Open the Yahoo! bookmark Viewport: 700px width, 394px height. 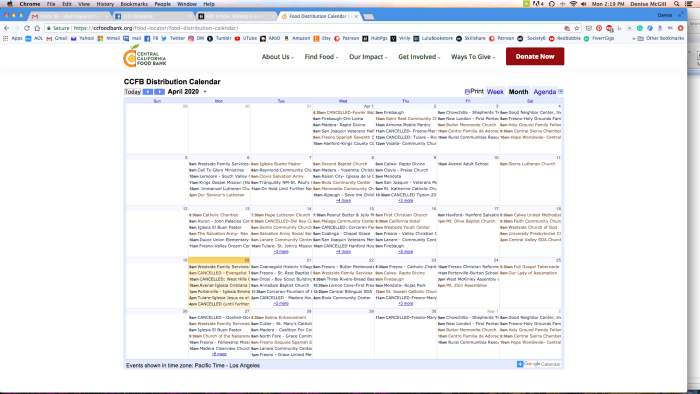[82, 38]
